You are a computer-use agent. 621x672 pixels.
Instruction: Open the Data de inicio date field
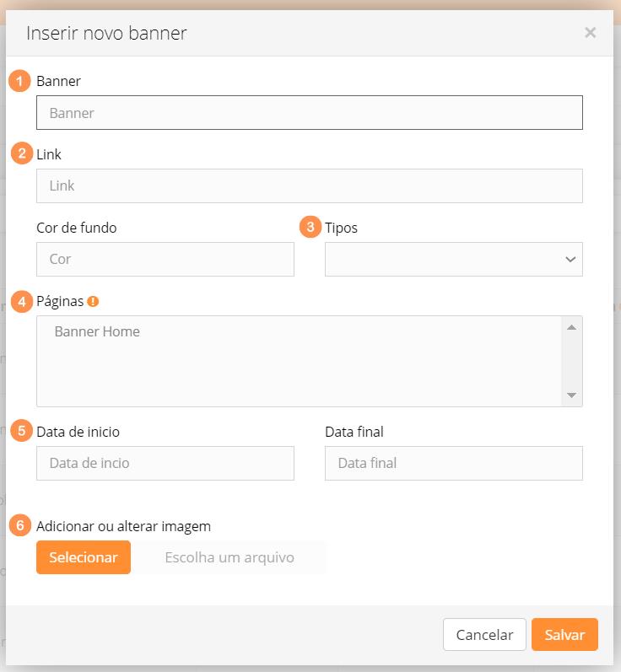165,463
